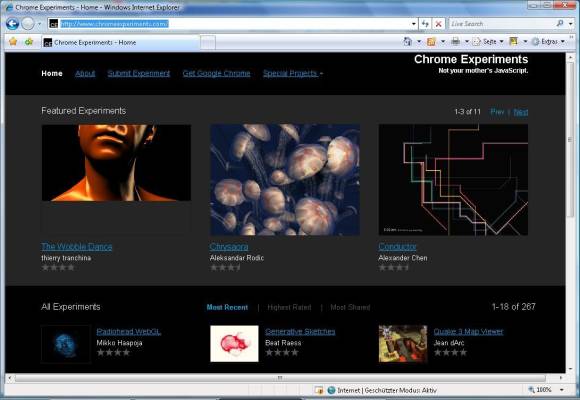Click star rating under Alexander Chen

coord(394,267)
